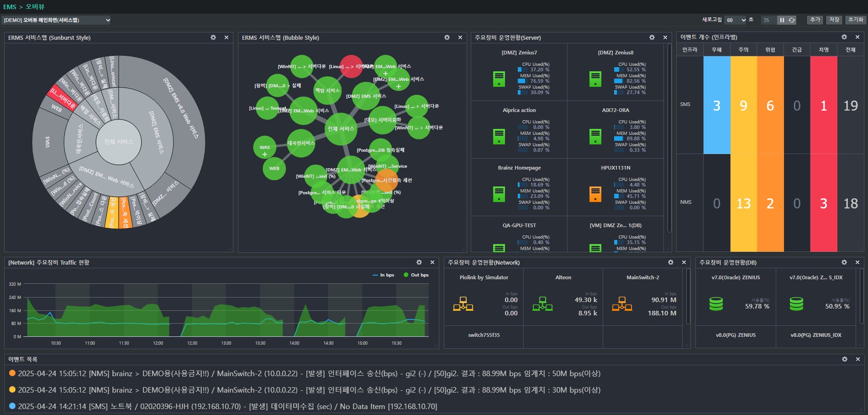
Task: Click the orange HPUX1131N server icon
Action: pyautogui.click(x=595, y=194)
